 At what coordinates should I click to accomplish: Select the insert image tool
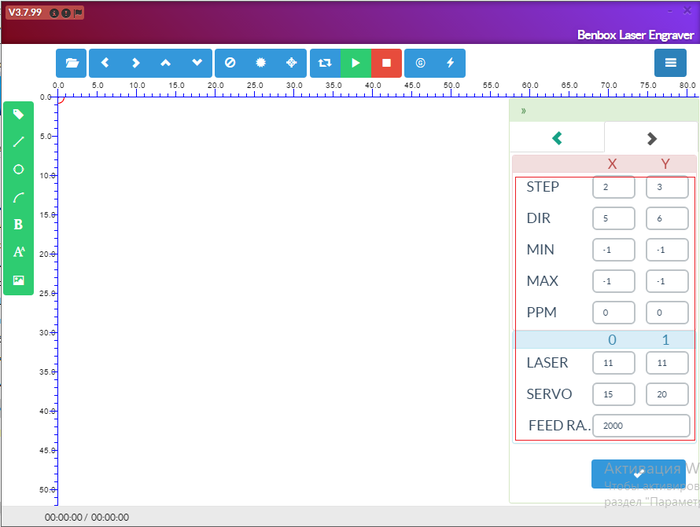click(x=18, y=280)
